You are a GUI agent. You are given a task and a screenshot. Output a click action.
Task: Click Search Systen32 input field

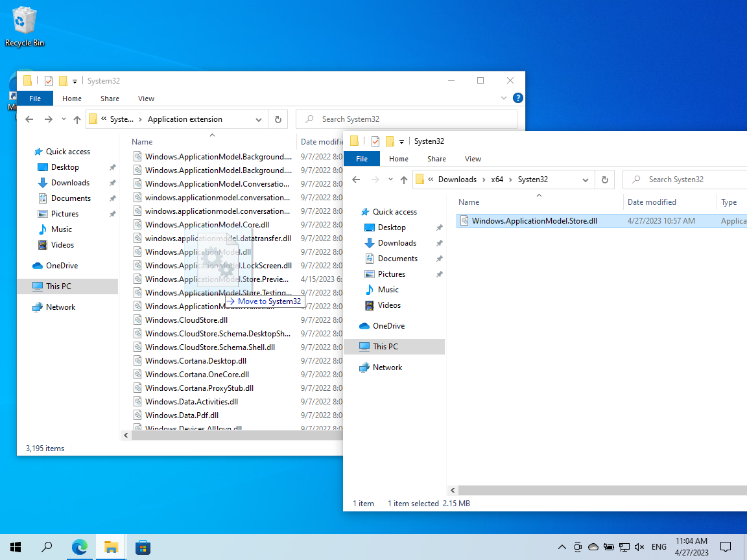coord(685,180)
